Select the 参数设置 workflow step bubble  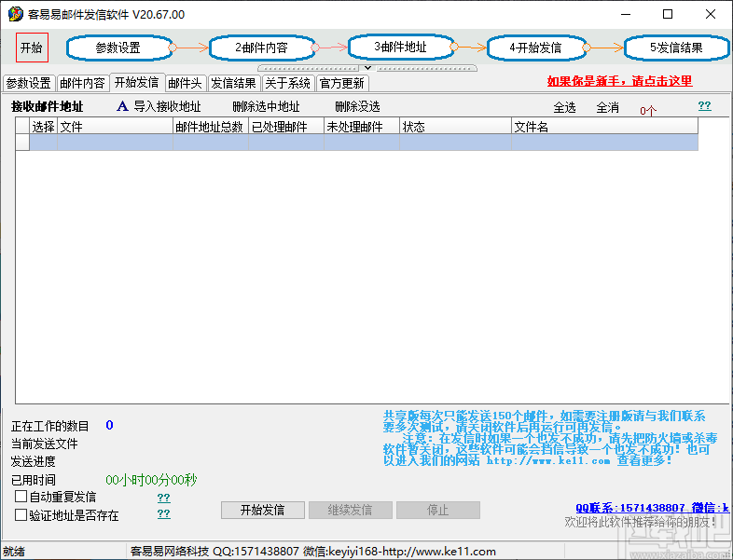click(118, 48)
